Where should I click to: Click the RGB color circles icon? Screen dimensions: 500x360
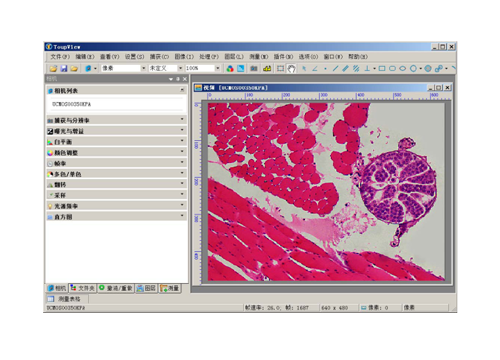[x=230, y=68]
